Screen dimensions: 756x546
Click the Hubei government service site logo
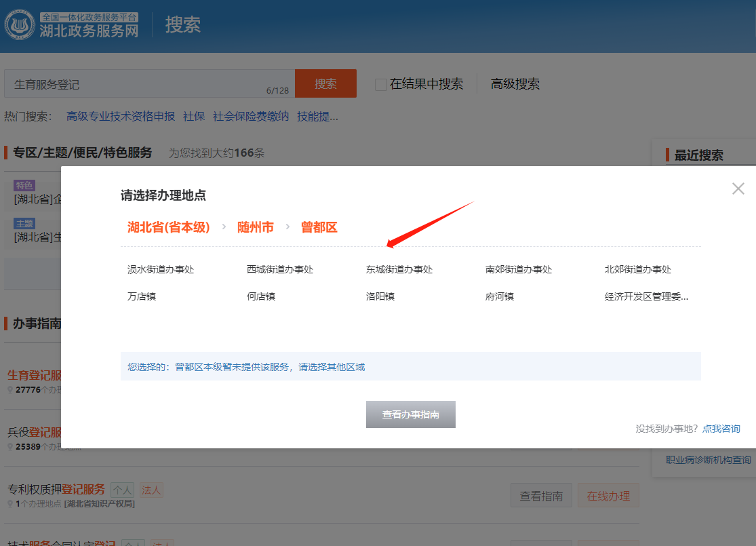(x=72, y=25)
